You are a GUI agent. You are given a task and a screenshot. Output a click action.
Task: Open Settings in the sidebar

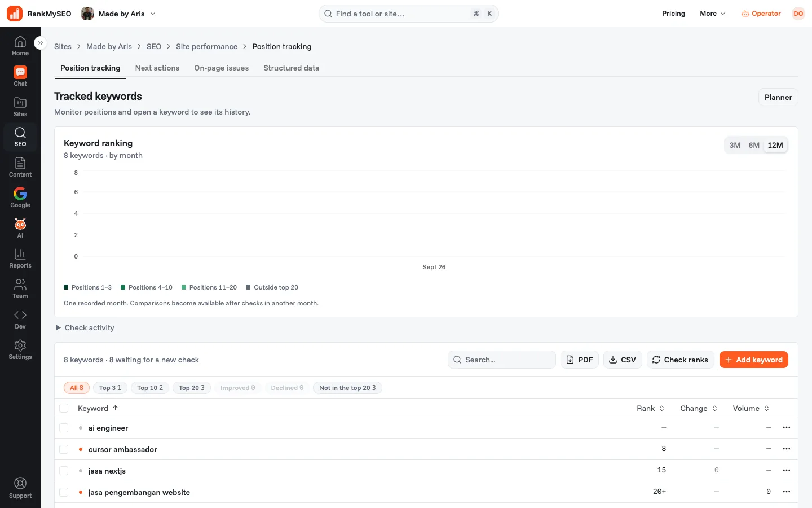coord(20,349)
